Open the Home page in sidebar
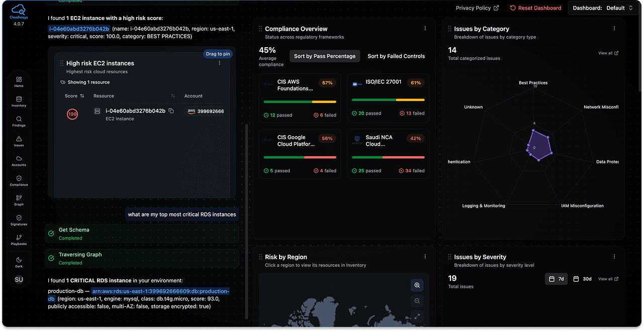644x331 pixels. [19, 82]
